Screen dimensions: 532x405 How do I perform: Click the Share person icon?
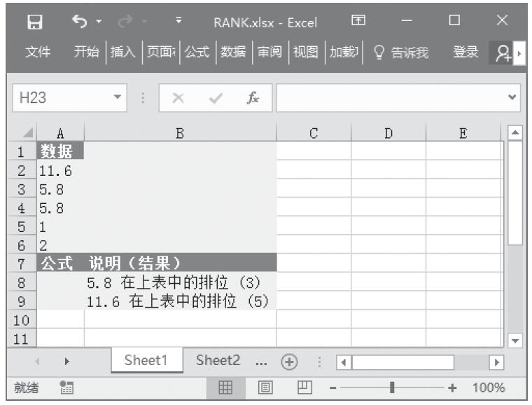[x=503, y=53]
